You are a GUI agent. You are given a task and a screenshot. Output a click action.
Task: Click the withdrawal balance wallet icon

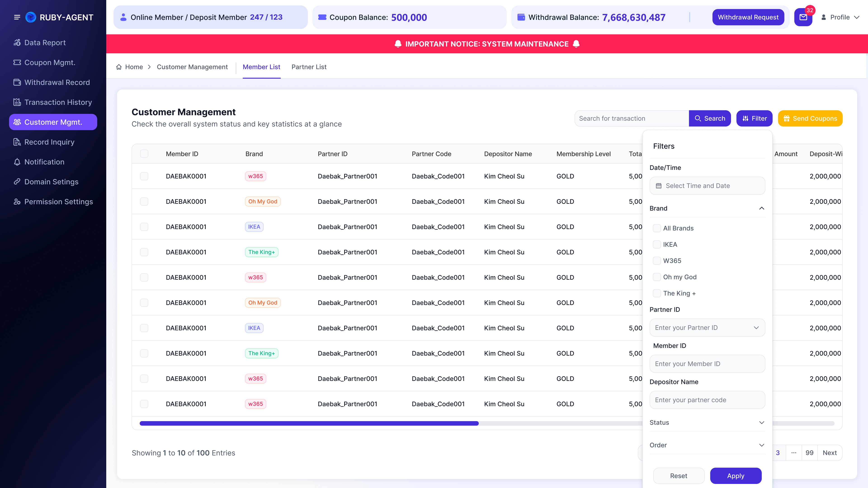pyautogui.click(x=521, y=17)
